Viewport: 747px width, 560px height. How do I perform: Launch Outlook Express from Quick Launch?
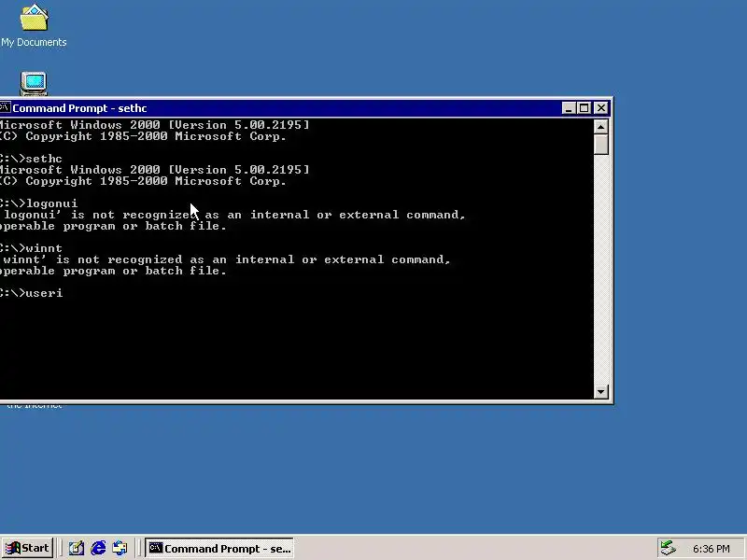[120, 548]
